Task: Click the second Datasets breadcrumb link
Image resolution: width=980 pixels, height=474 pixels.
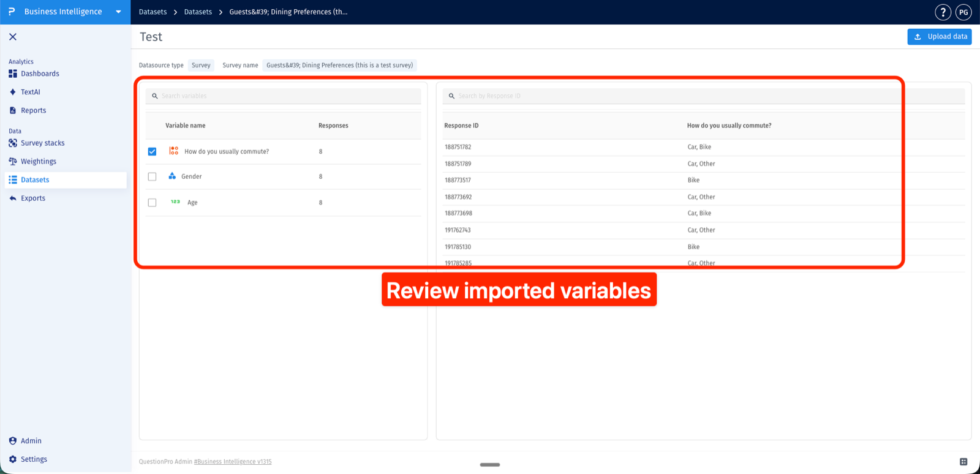Action: pyautogui.click(x=198, y=12)
